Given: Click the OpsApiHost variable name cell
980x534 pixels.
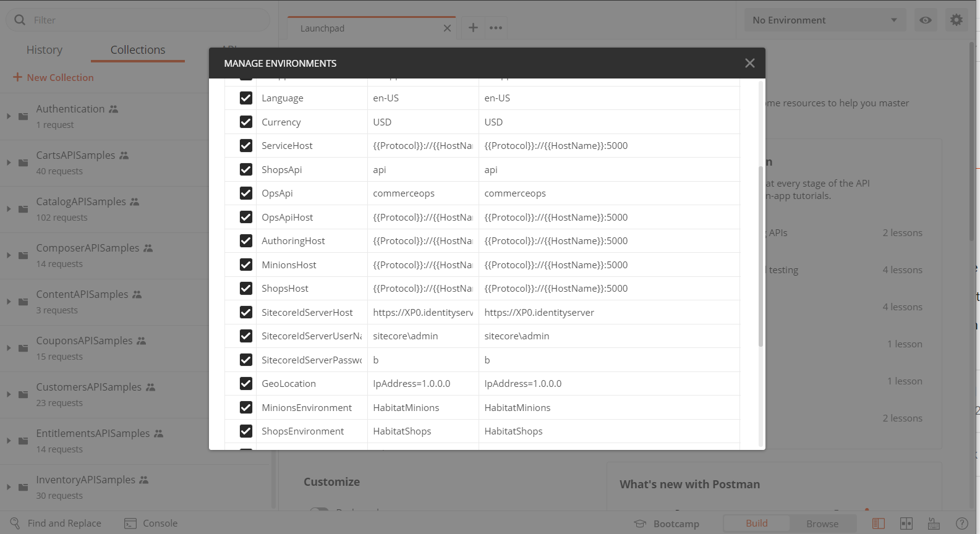Looking at the screenshot, I should click(312, 217).
